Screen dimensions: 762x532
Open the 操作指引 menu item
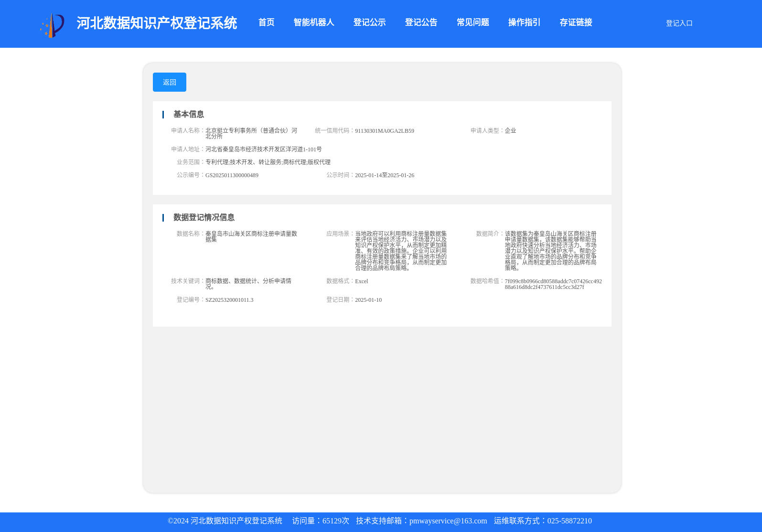[524, 22]
